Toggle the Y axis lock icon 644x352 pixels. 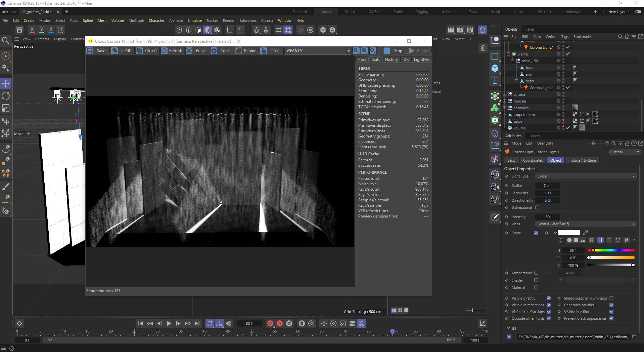pos(42,30)
